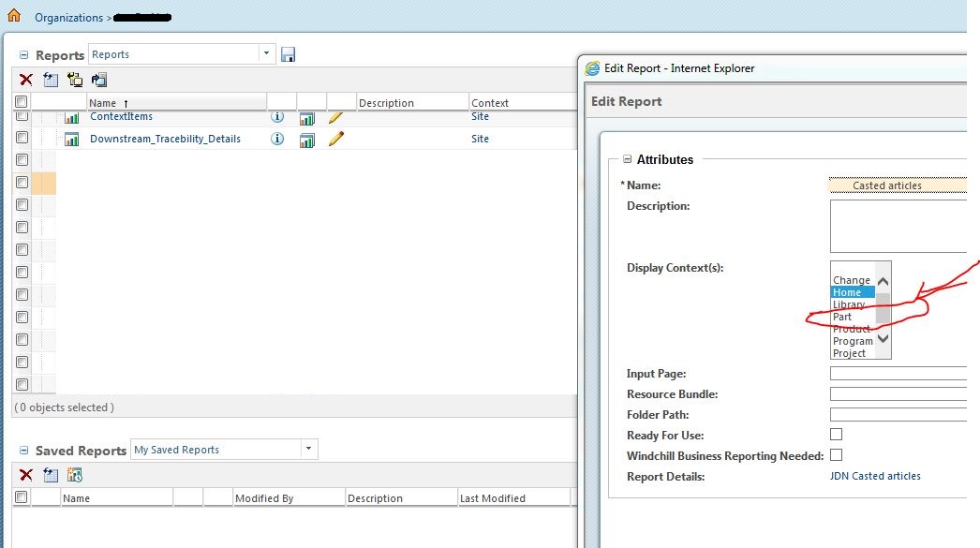Open the Reports view dropdown

click(266, 54)
